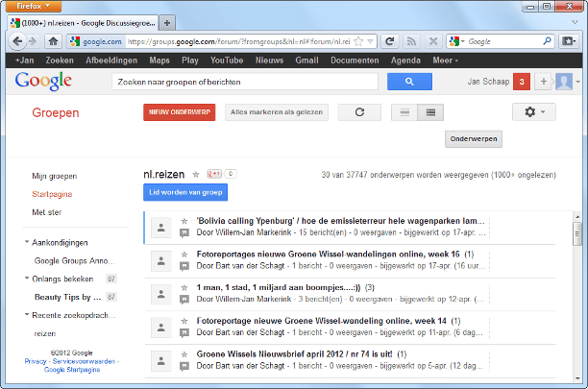Open the settings gear menu
The height and width of the screenshot is (389, 588).
point(534,111)
